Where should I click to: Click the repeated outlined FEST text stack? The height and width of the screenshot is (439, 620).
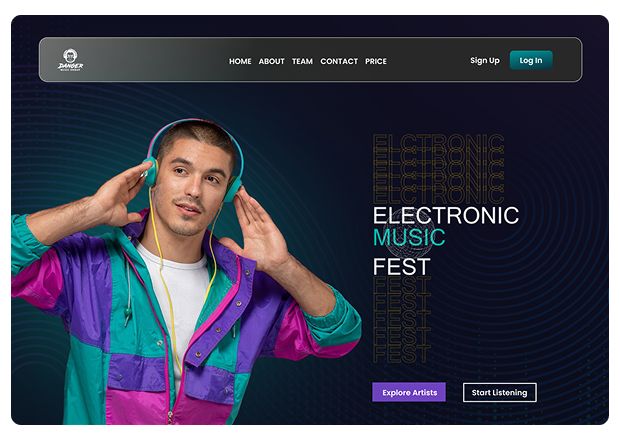coord(402,320)
